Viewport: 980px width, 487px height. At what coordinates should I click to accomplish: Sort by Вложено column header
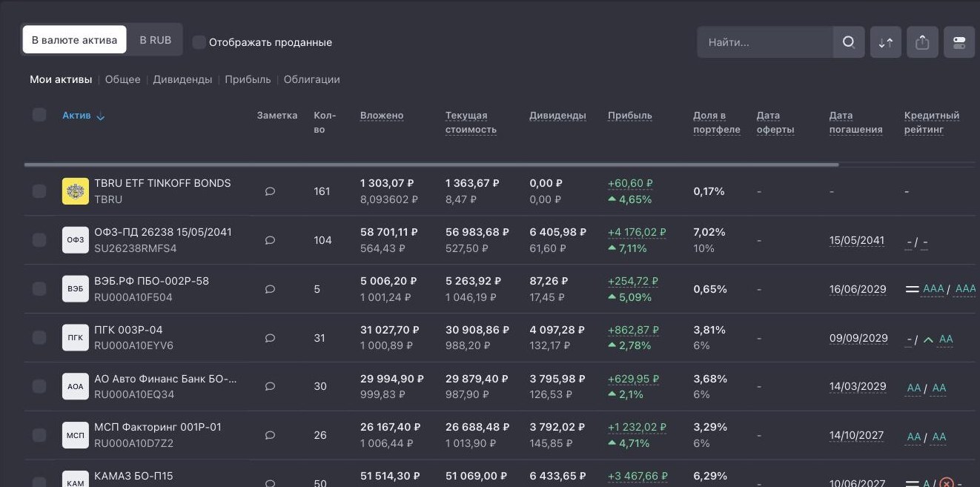click(382, 116)
